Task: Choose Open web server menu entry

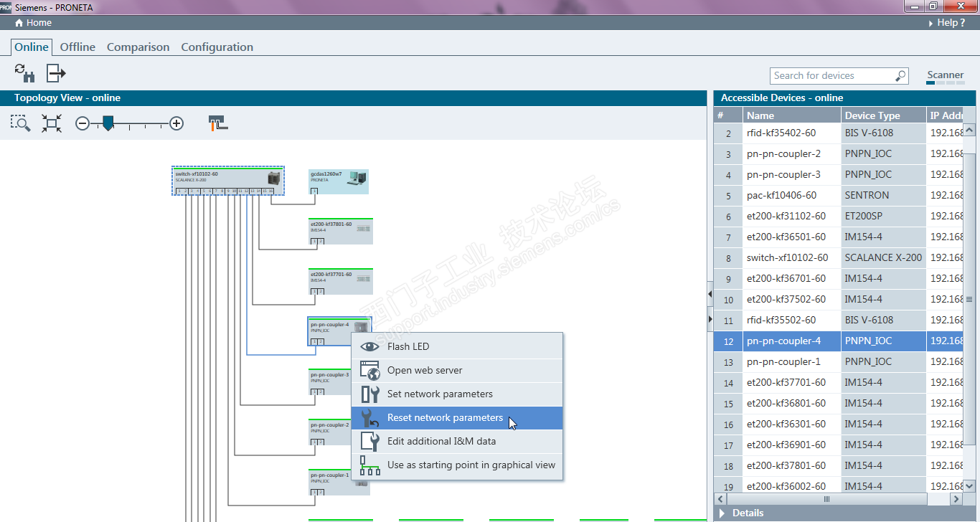Action: tap(457, 370)
